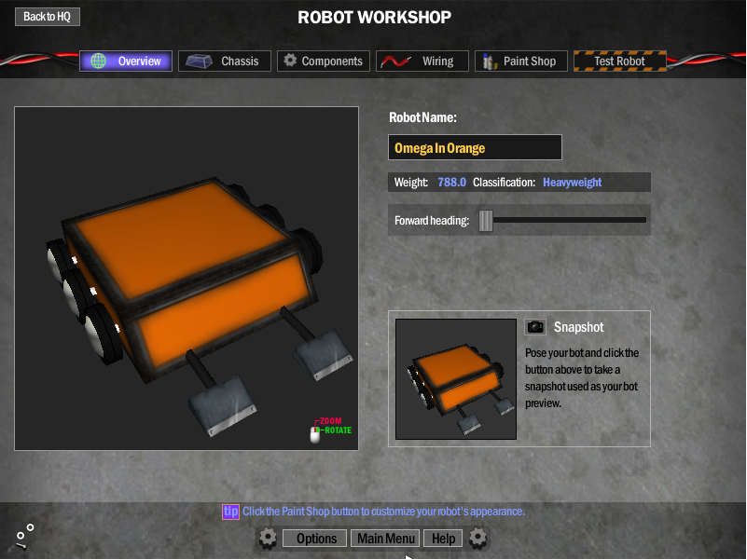Click the dots icon in bottom-left corner
The height and width of the screenshot is (560, 747).
24,536
